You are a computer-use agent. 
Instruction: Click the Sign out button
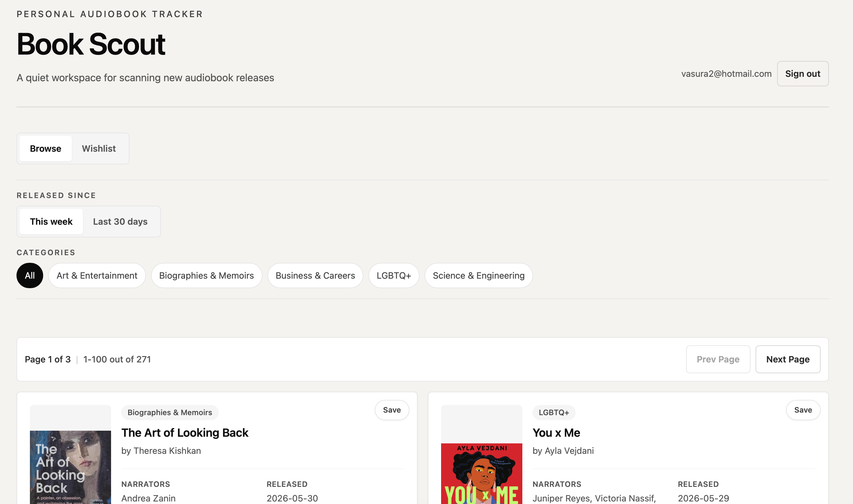[803, 74]
